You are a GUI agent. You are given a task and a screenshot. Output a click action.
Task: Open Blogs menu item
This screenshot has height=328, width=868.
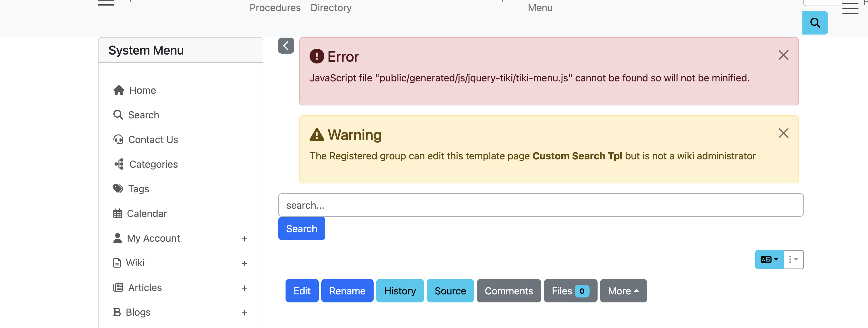138,312
